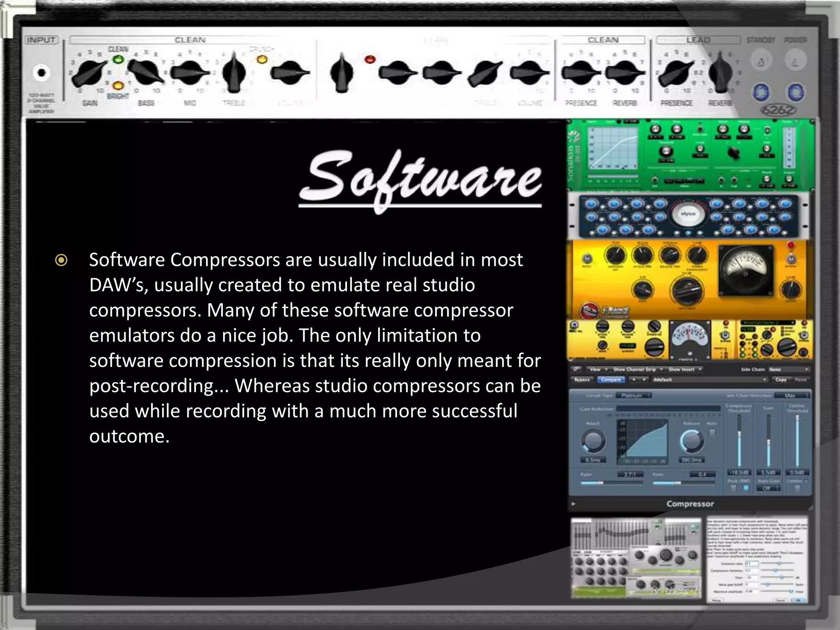Click the next preset arrow button
840x630 pixels.
644,379
